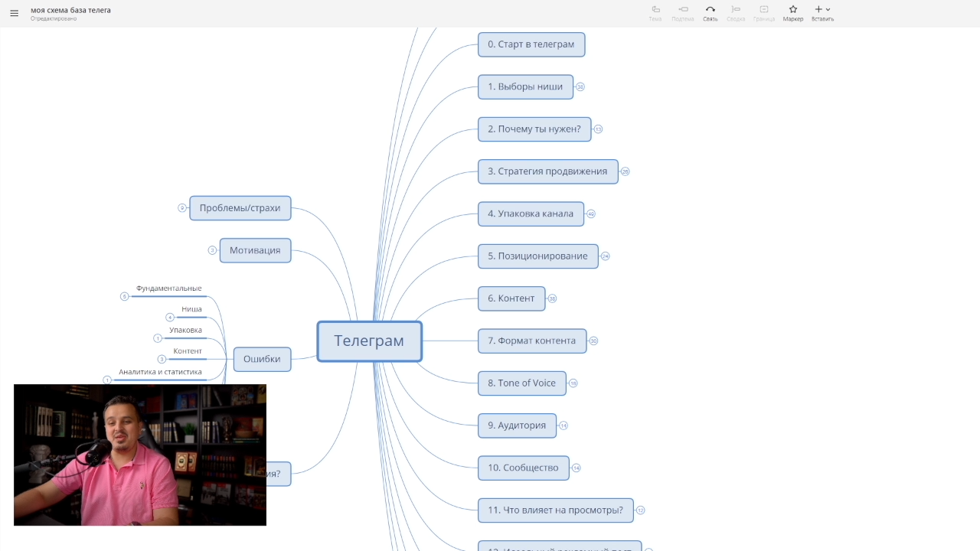Image resolution: width=980 pixels, height=551 pixels.
Task: Select the Ошибки node
Action: pyautogui.click(x=262, y=359)
